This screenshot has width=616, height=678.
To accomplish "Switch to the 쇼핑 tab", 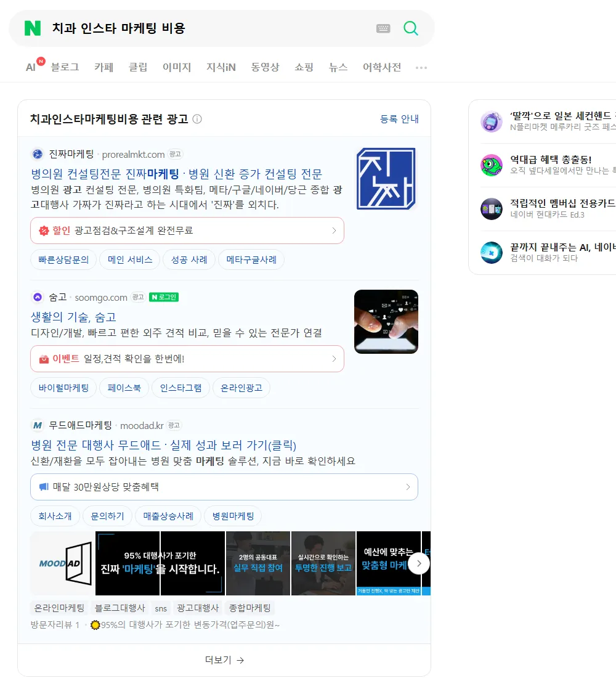I will 304,67.
